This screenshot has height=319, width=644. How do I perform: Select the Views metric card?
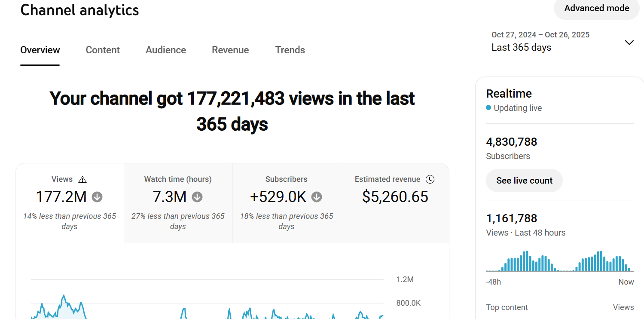[x=70, y=203]
